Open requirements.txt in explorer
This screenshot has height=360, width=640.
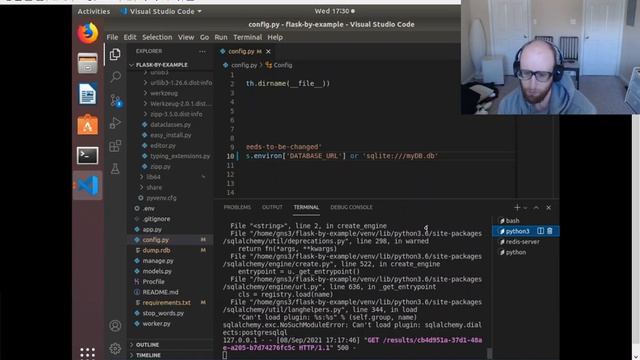coord(167,302)
